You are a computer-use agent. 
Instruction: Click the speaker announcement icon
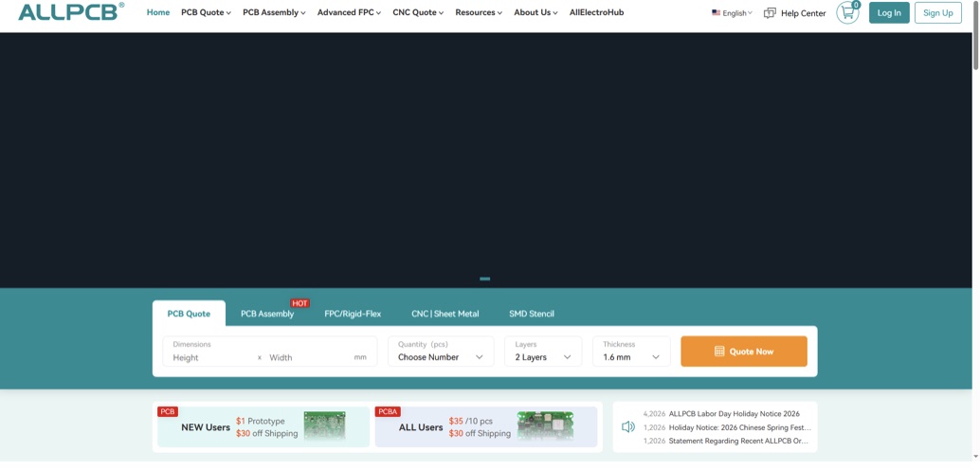[628, 426]
